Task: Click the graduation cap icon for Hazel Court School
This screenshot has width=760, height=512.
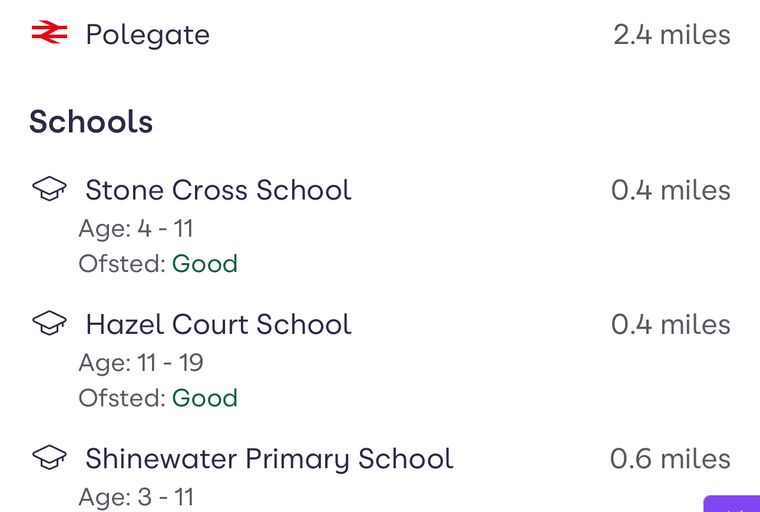Action: (x=49, y=323)
